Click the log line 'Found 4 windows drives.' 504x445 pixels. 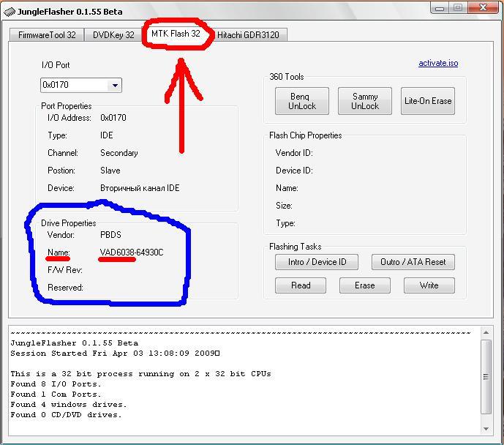coord(69,405)
